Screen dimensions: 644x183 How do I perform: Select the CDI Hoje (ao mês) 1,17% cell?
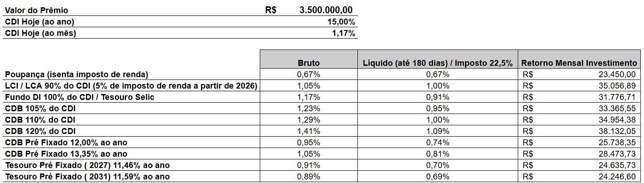[344, 33]
